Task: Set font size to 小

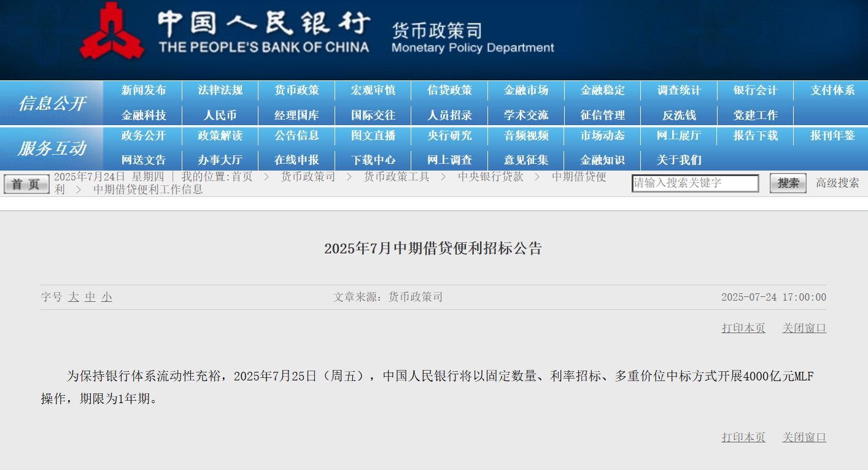Action: pyautogui.click(x=107, y=297)
